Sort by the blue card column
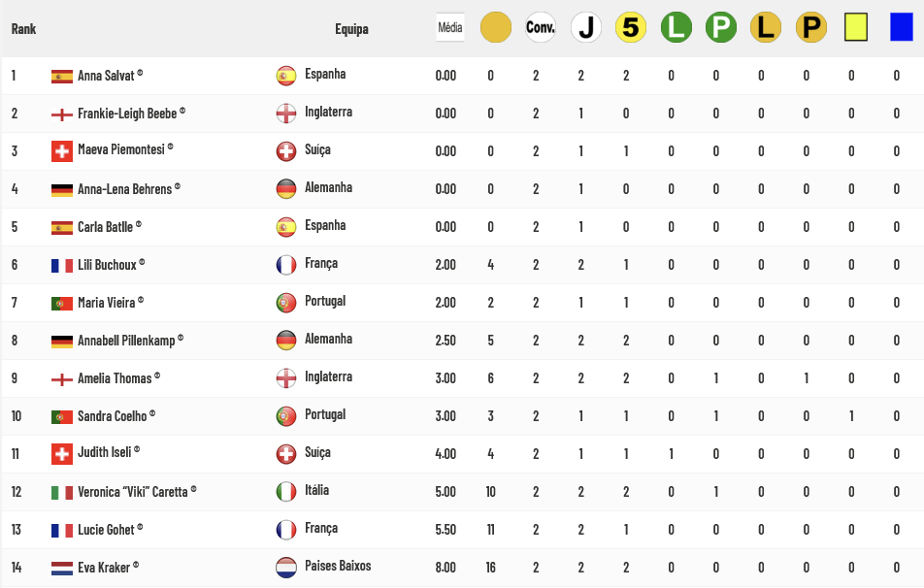 tap(901, 27)
